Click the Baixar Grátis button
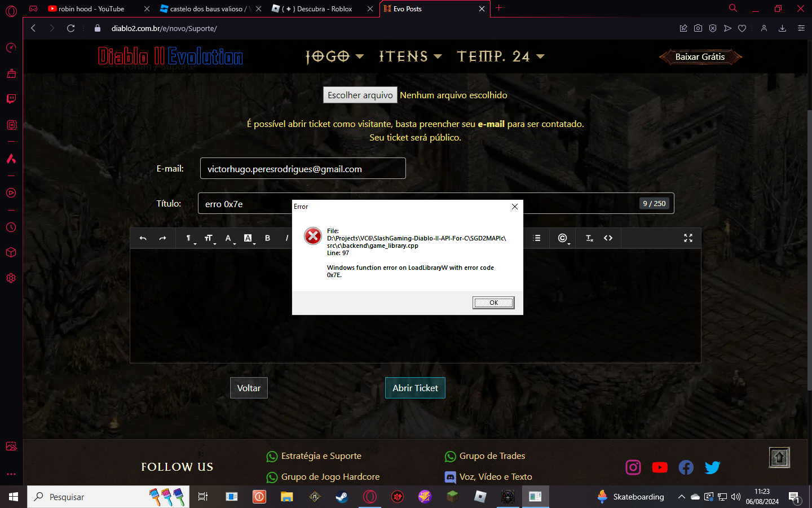 pyautogui.click(x=700, y=57)
